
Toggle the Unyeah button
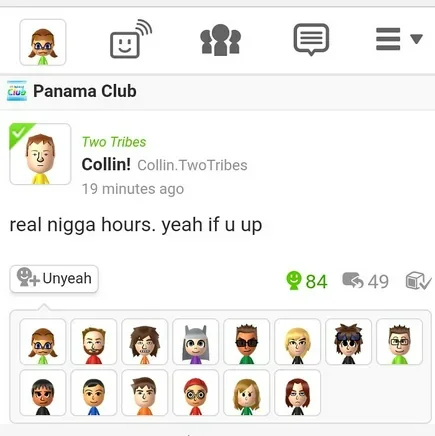click(54, 279)
